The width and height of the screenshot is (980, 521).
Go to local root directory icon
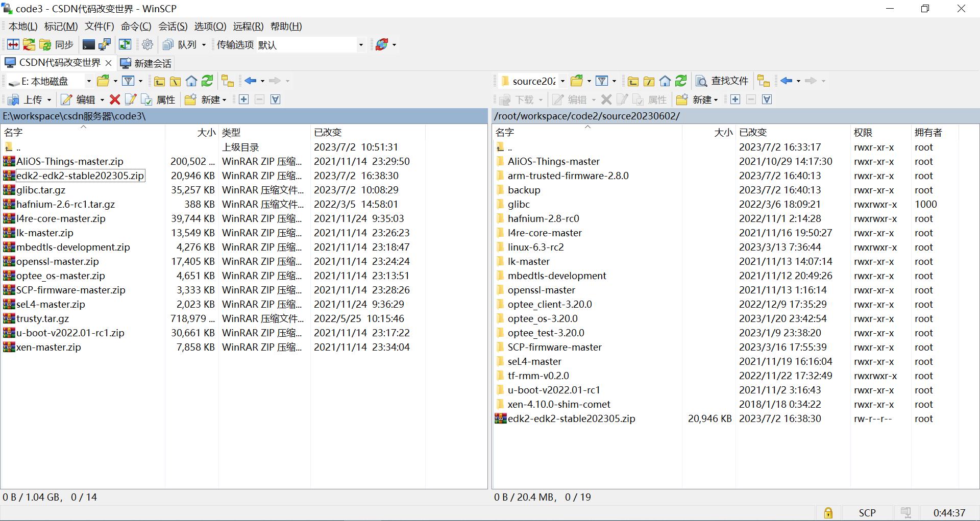coord(175,81)
